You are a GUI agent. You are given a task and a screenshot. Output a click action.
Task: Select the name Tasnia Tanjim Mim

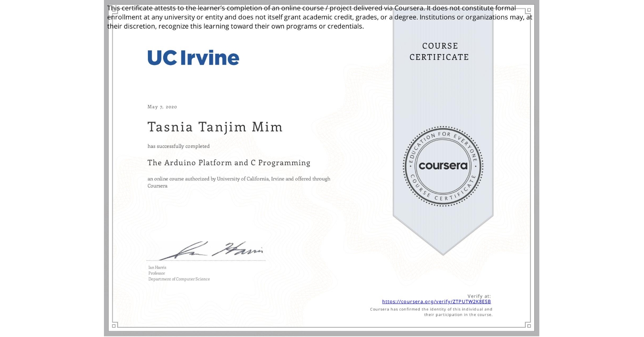pyautogui.click(x=215, y=127)
